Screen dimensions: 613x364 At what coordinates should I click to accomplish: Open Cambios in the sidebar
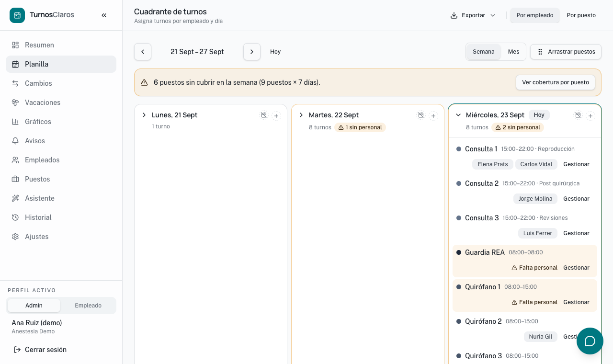click(x=61, y=83)
